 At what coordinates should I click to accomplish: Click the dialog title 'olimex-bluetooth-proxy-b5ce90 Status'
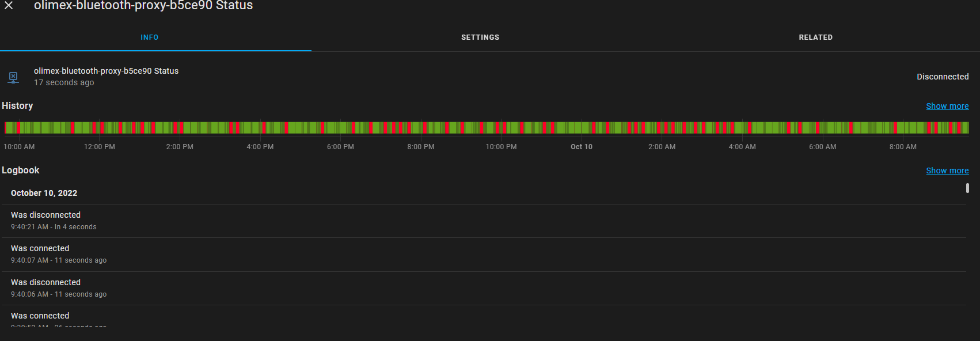[143, 6]
